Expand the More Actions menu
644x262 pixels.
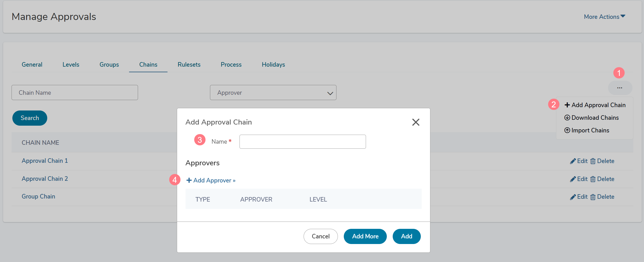(605, 17)
